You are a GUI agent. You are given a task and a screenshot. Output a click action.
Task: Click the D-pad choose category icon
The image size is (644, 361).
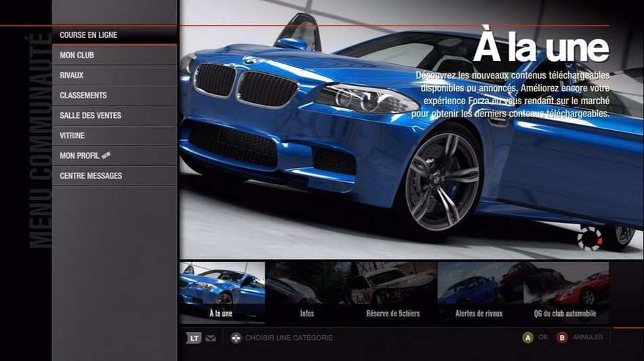(x=236, y=338)
